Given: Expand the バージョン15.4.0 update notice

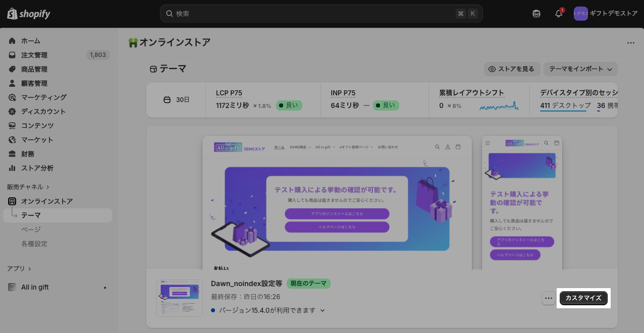Looking at the screenshot, I should (323, 310).
